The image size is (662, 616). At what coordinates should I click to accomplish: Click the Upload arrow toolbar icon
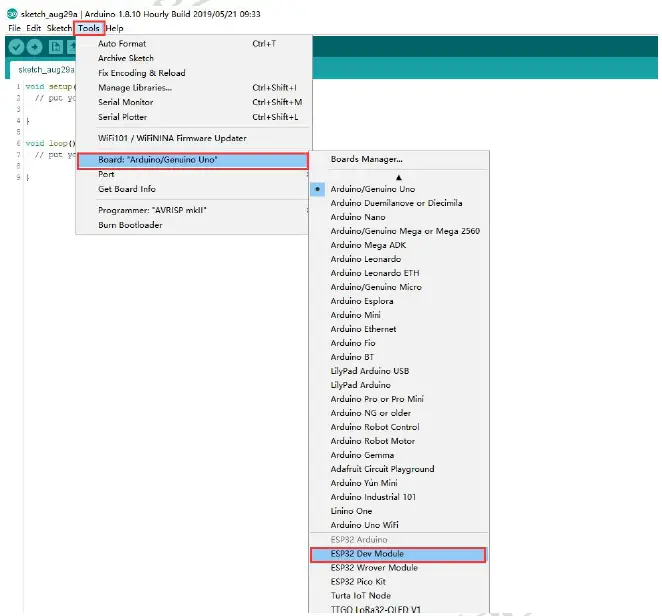tap(35, 47)
